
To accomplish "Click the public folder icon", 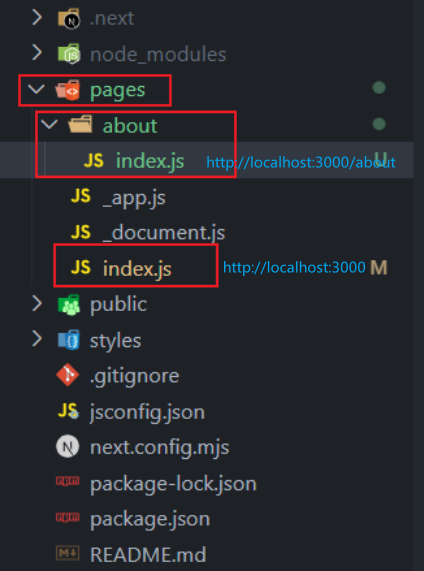I will (69, 304).
